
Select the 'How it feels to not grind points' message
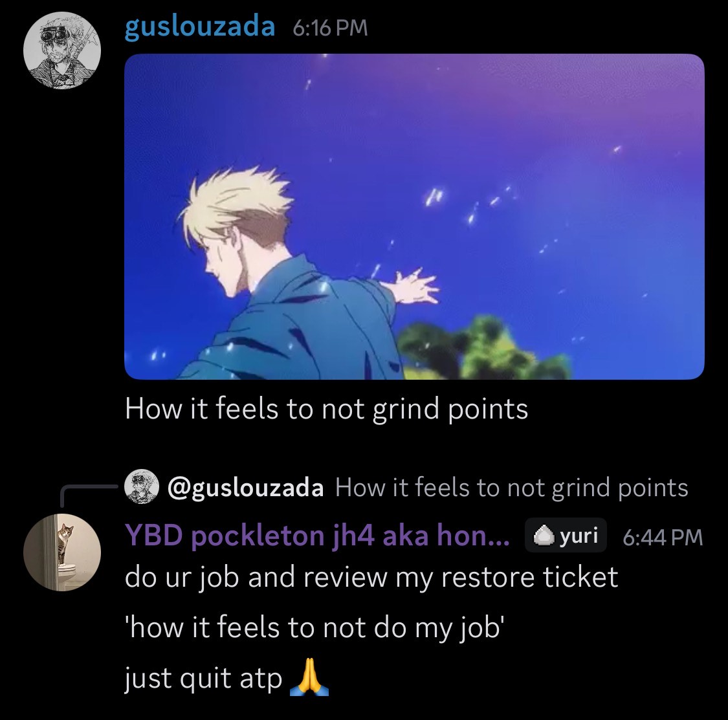tap(326, 409)
